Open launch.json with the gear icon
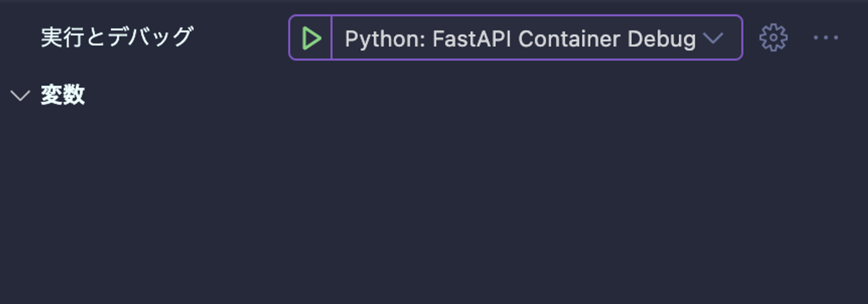868x304 pixels. pyautogui.click(x=773, y=38)
